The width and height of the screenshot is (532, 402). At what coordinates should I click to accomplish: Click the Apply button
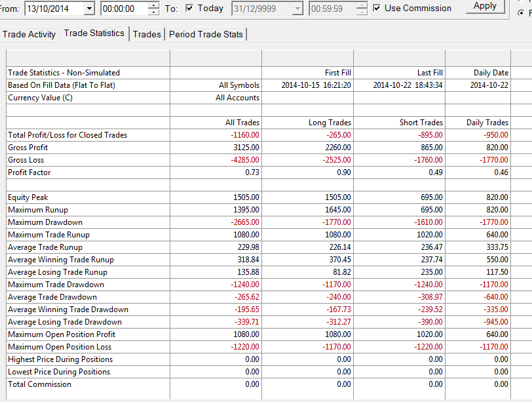click(485, 6)
